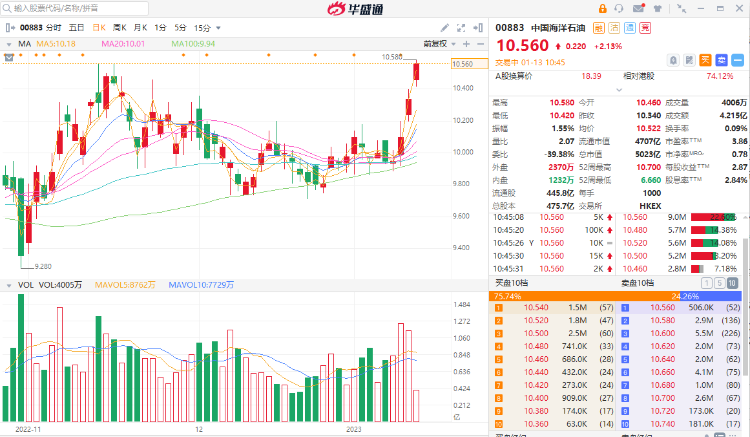Switch to 五日 five-day tab
Screen dimensions: 750x437
(77, 28)
